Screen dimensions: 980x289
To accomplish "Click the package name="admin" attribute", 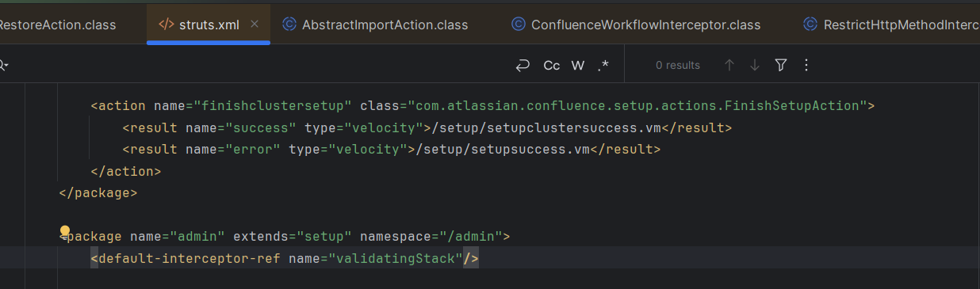I will click(178, 236).
